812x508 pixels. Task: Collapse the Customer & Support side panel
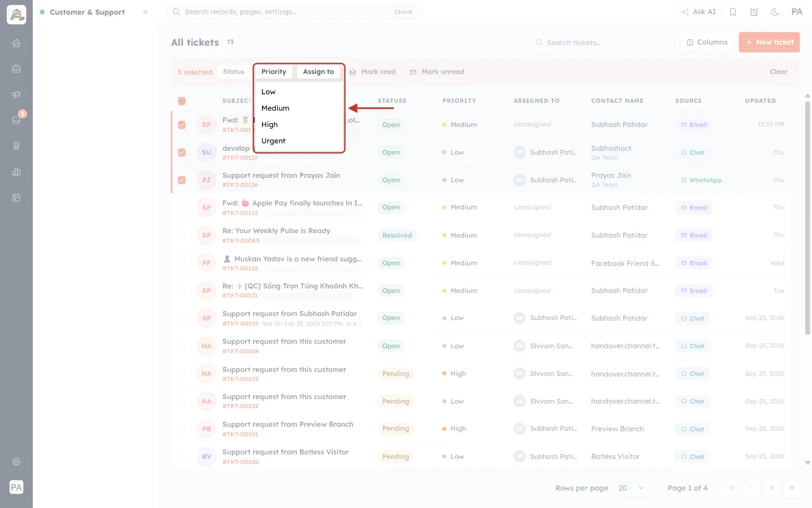[145, 12]
